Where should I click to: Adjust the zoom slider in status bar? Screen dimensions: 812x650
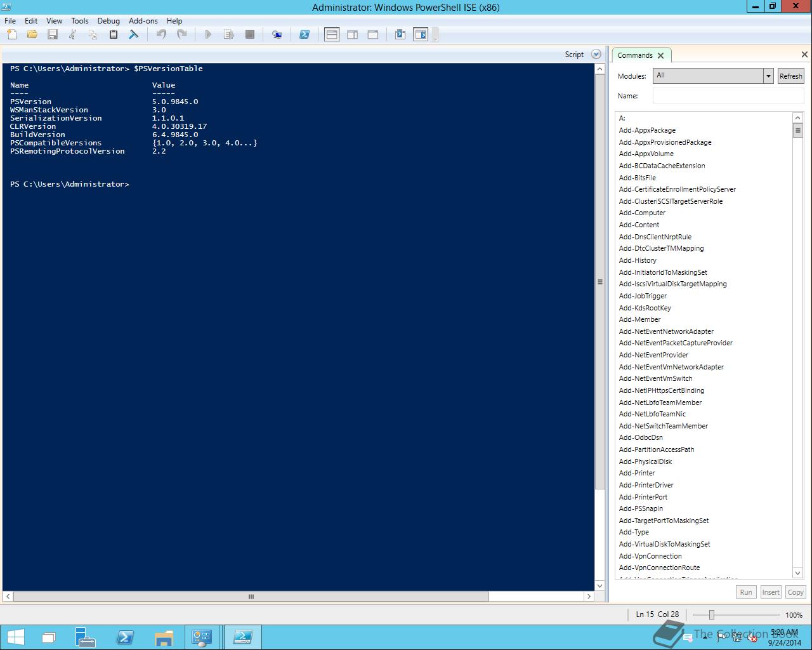pos(711,614)
